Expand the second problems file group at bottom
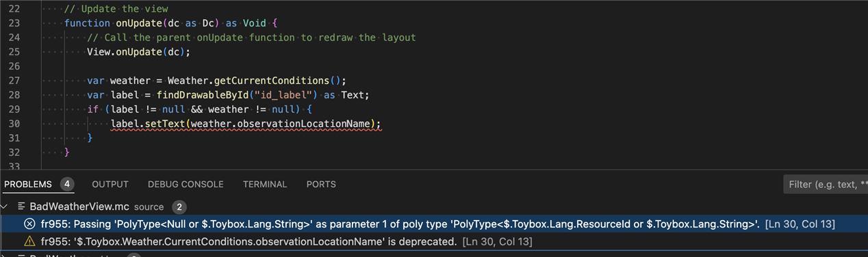Image resolution: width=868 pixels, height=257 pixels. pyautogui.click(x=6, y=256)
